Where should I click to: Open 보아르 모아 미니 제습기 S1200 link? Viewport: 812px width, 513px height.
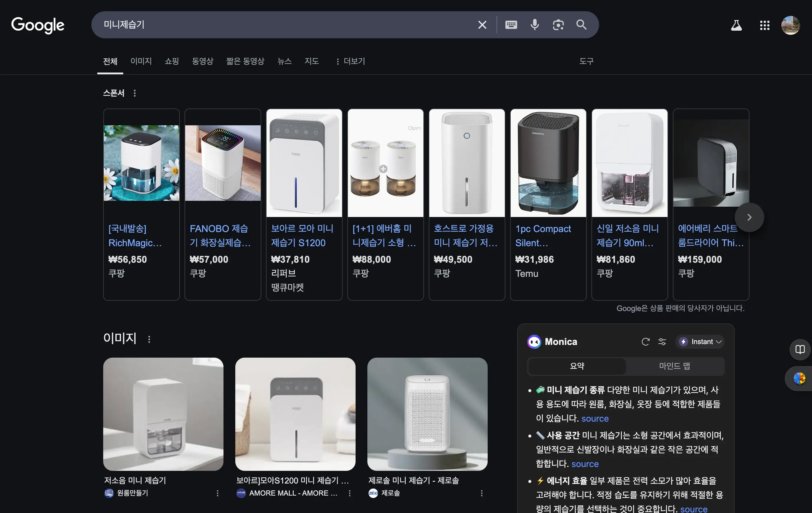[302, 236]
